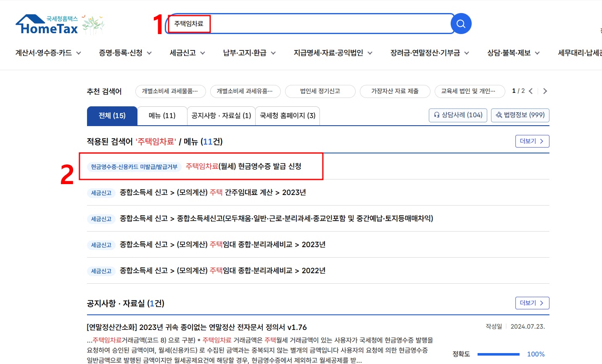Go to previous recommended keywords page
The width and height of the screenshot is (602, 364).
coord(531,91)
